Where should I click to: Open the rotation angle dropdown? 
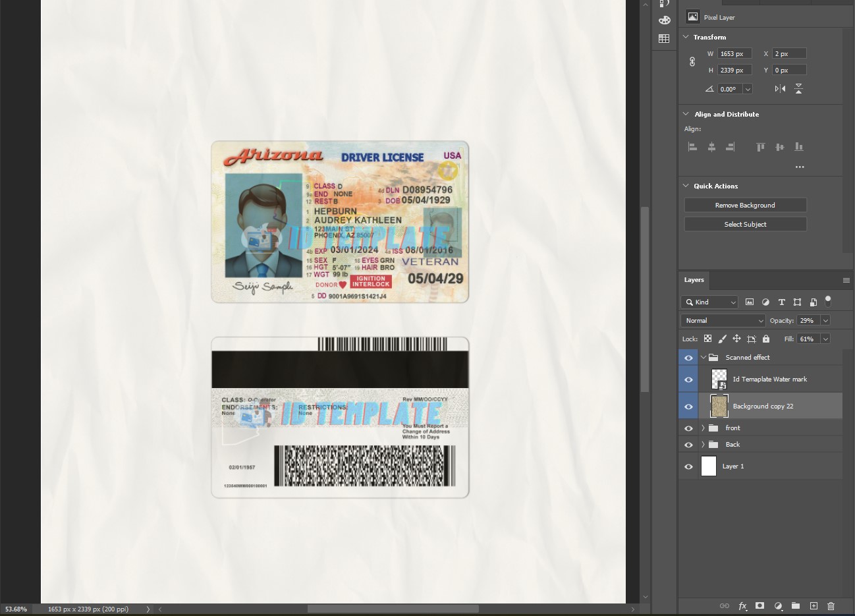coord(748,89)
